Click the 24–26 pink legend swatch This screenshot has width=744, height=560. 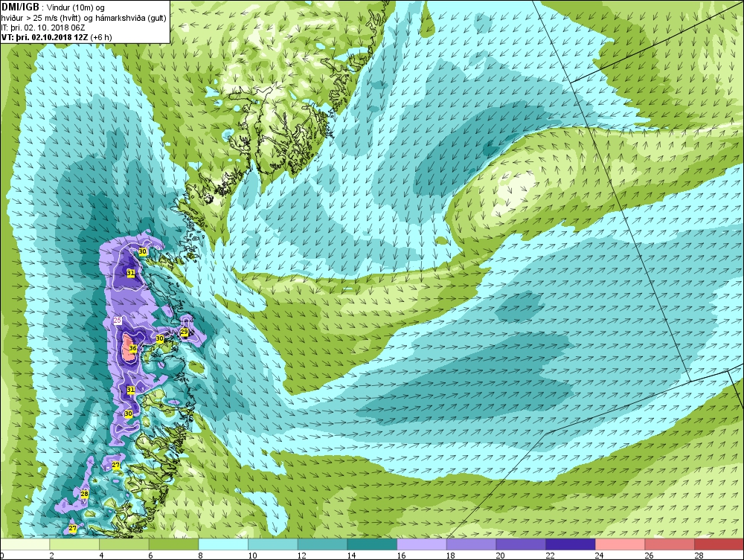[620, 544]
